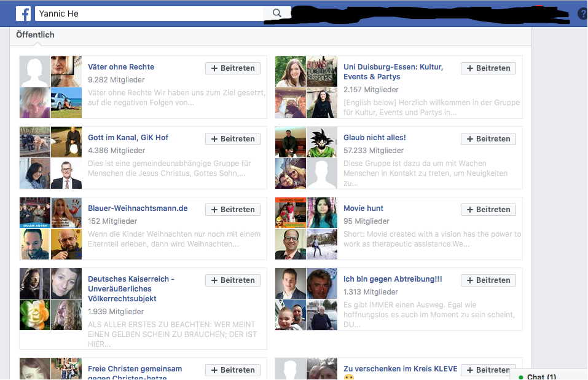Click the Movie hunt photo collage
Viewport: 588px width, 380px height.
point(306,229)
